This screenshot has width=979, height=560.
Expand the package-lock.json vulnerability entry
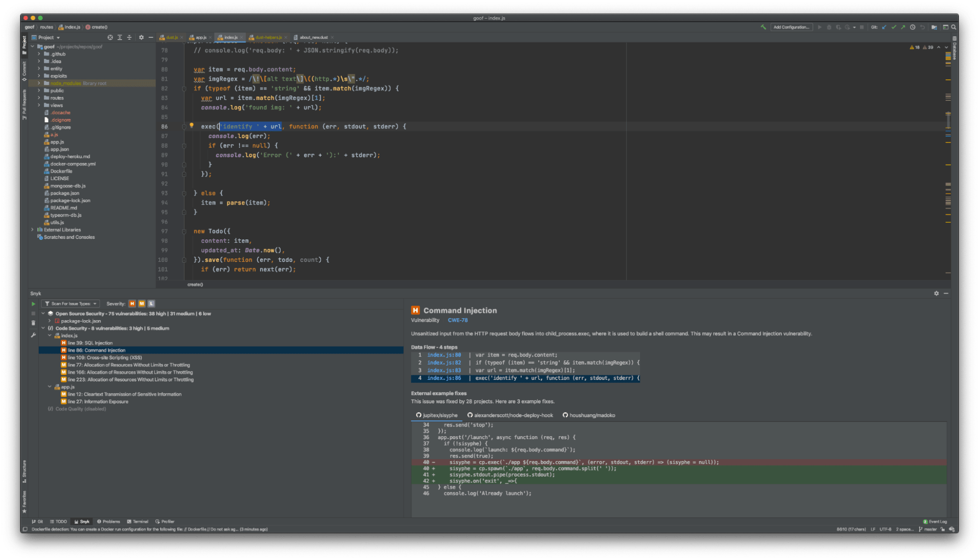coord(49,321)
